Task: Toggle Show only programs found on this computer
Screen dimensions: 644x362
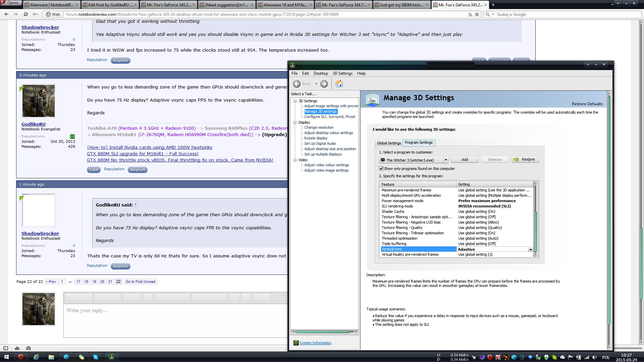Action: [x=381, y=169]
